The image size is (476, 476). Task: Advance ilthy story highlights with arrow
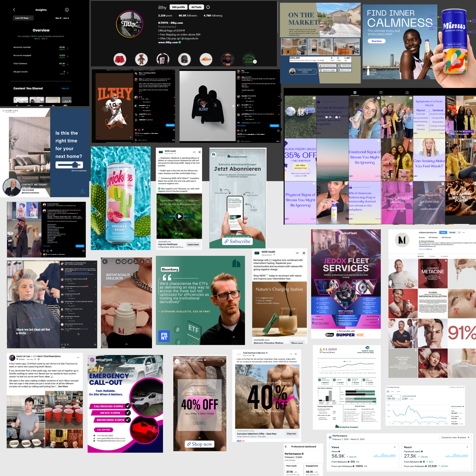click(x=255, y=62)
